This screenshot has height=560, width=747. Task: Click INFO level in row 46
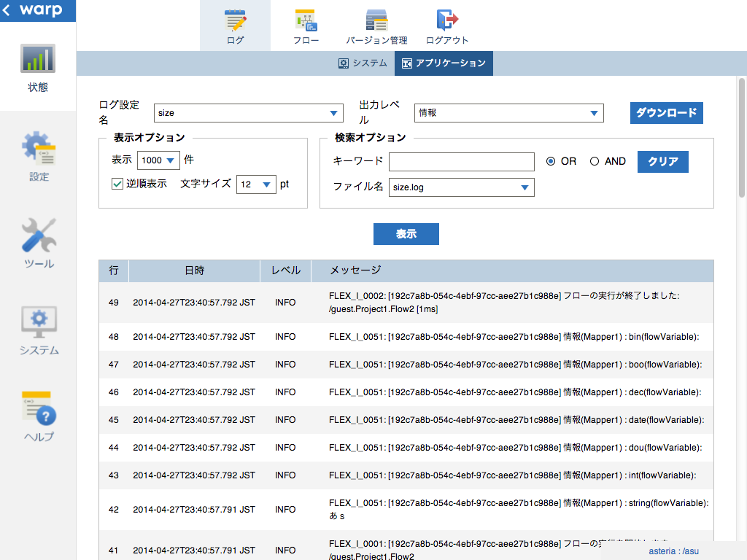(x=285, y=392)
